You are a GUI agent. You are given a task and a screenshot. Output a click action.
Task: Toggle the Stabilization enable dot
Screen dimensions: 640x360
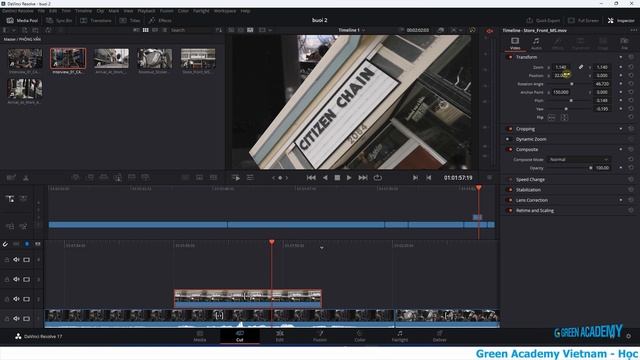coord(510,190)
